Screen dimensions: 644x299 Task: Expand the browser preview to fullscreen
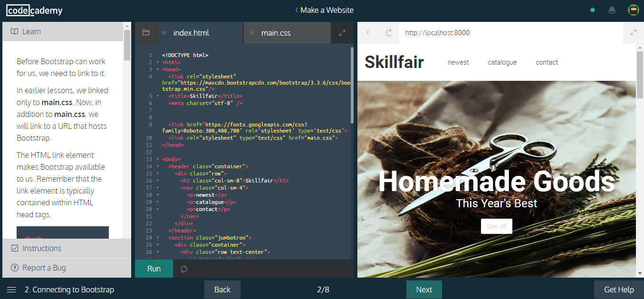[634, 33]
